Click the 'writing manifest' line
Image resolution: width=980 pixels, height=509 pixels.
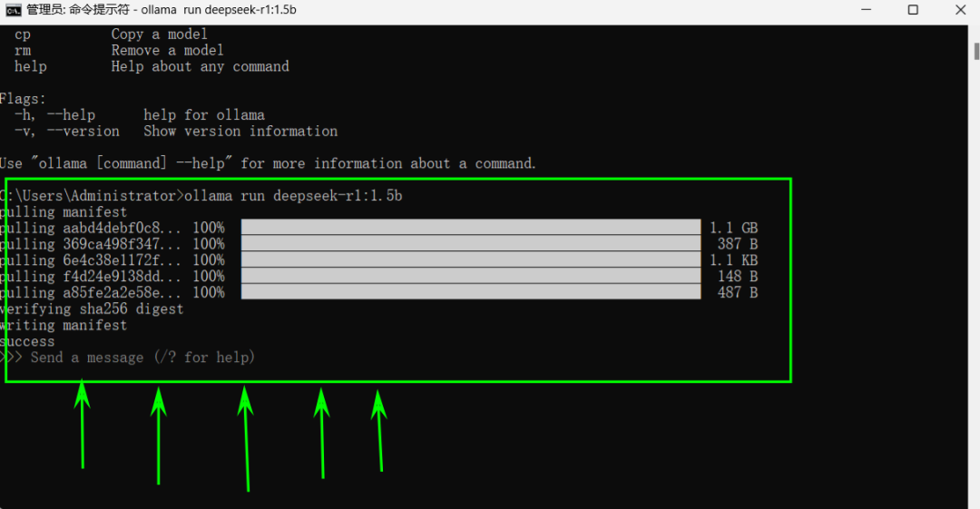64,326
